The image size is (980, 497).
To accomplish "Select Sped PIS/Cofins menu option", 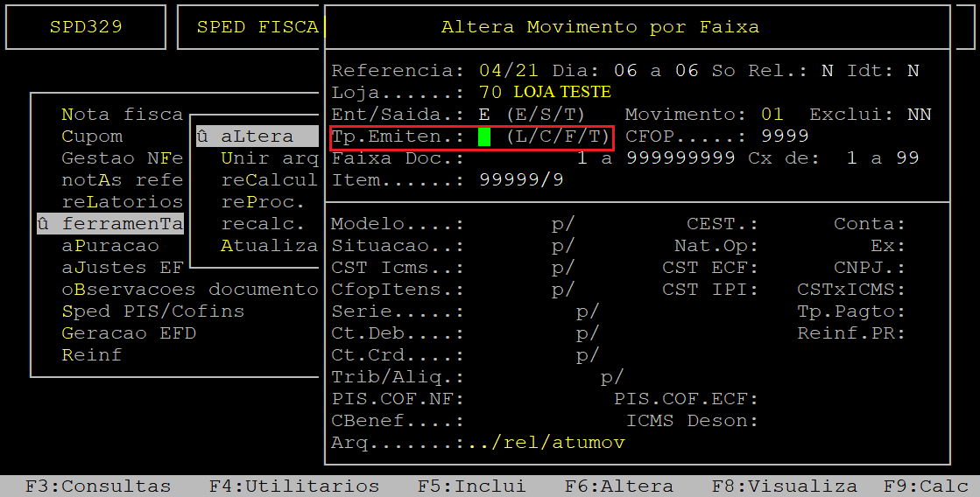I will point(153,311).
